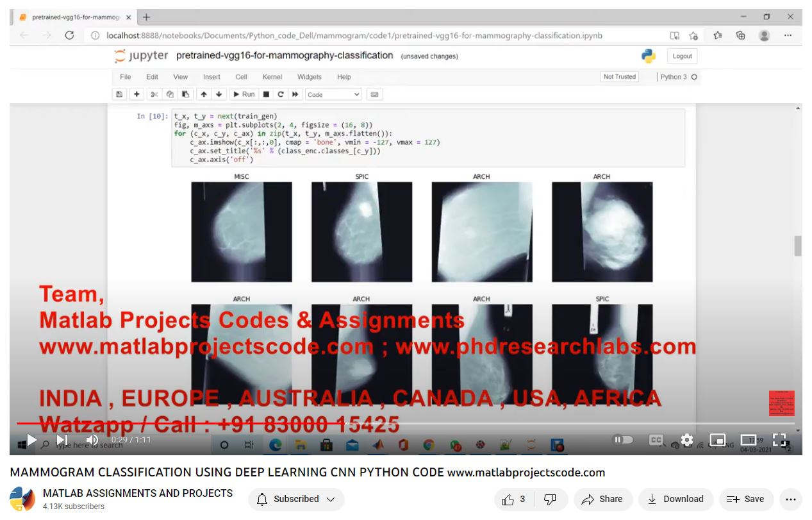Open the player settings gear
The width and height of the screenshot is (812, 520).
click(687, 440)
